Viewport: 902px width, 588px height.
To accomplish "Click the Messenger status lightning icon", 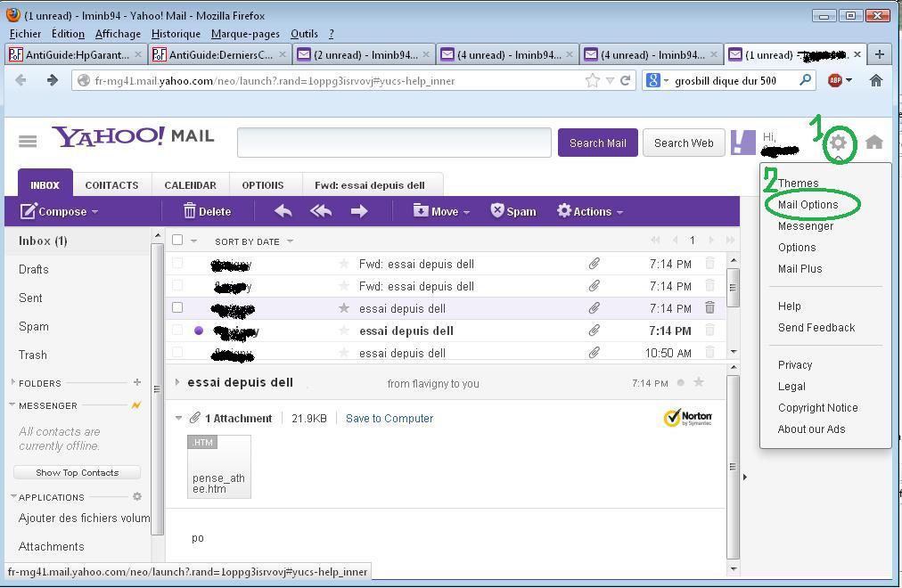I will (x=136, y=405).
